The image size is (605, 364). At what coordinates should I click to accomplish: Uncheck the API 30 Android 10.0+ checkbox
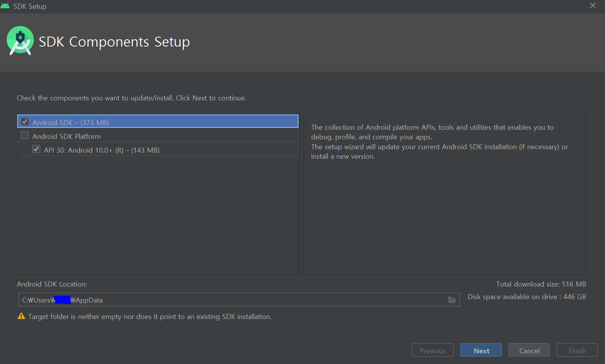point(36,149)
